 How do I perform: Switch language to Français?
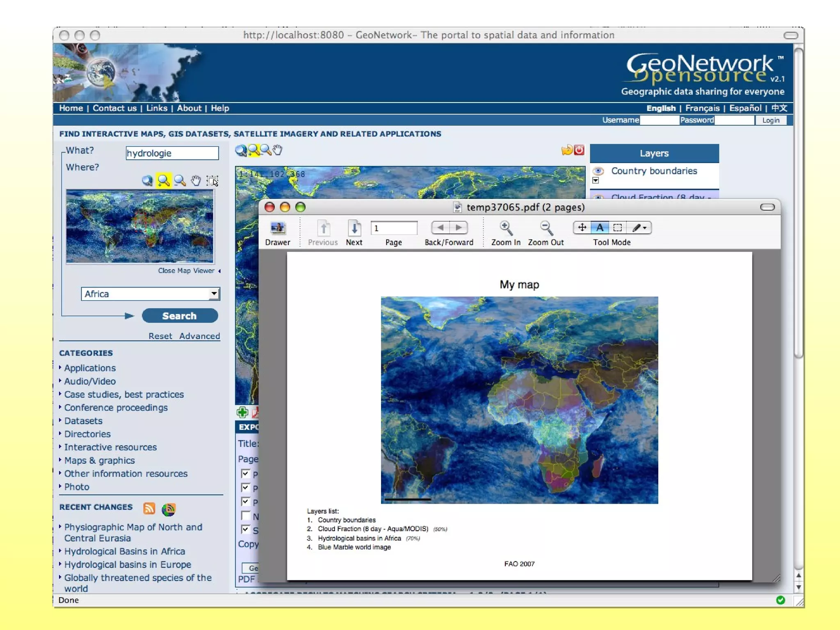click(x=702, y=108)
